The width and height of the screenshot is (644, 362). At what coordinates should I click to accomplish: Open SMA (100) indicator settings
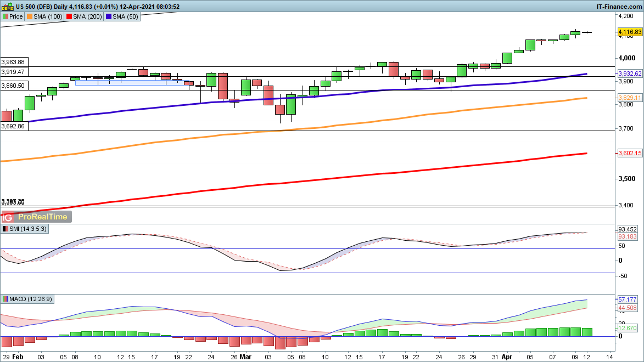coord(49,16)
